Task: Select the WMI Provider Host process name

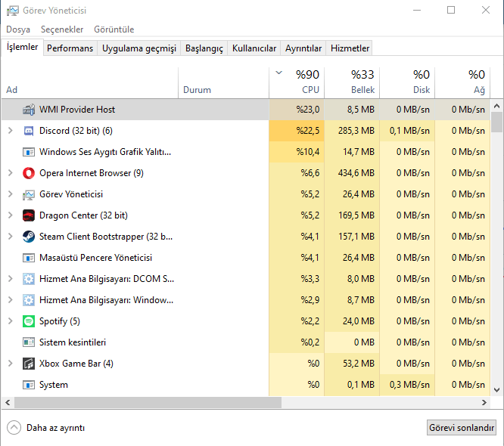Action: click(x=77, y=110)
